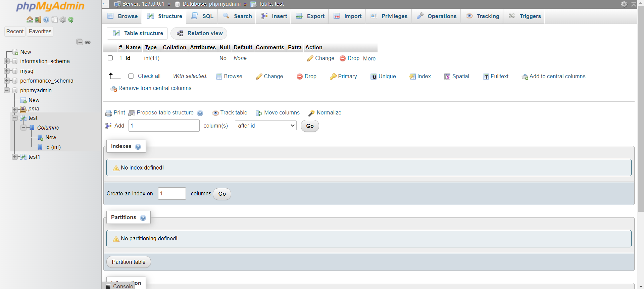Toggle the Check all checkbox

coord(131,76)
